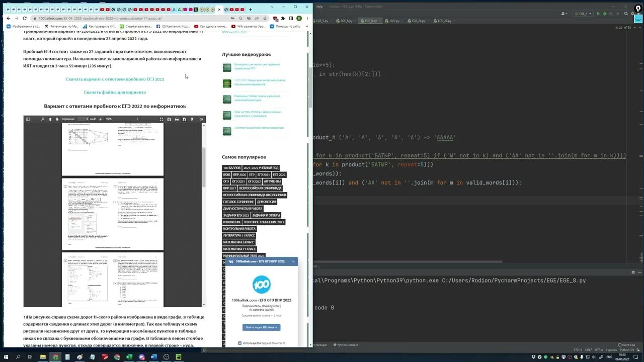The height and width of the screenshot is (362, 644).
Task: Click the 100 logo in VK widget
Action: point(261,285)
